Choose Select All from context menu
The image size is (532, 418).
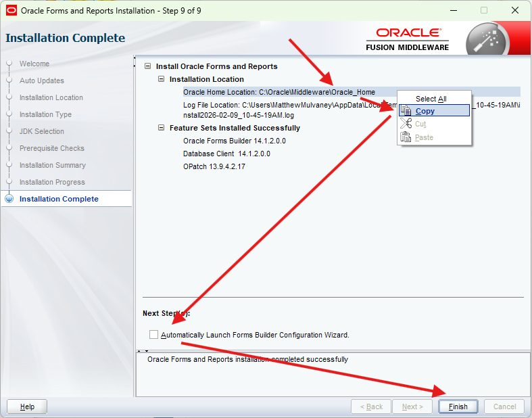434,99
